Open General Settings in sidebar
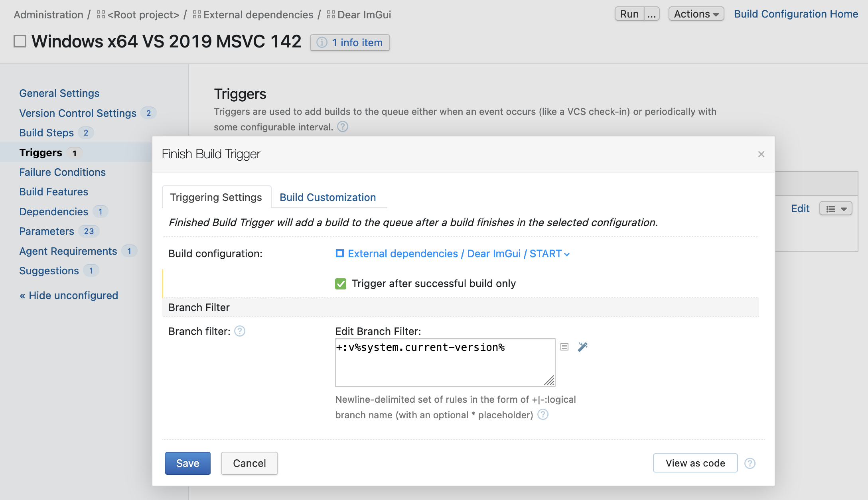868x500 pixels. pos(59,93)
